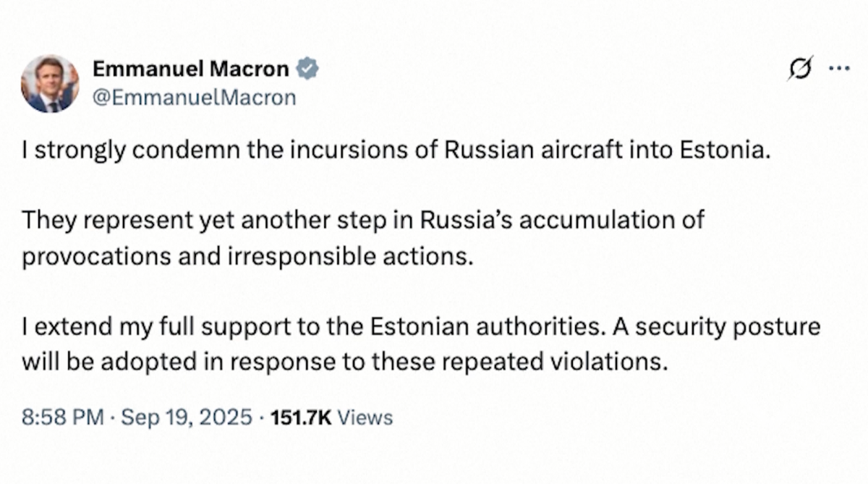Image resolution: width=868 pixels, height=484 pixels.
Task: Click the Views label
Action: click(365, 417)
